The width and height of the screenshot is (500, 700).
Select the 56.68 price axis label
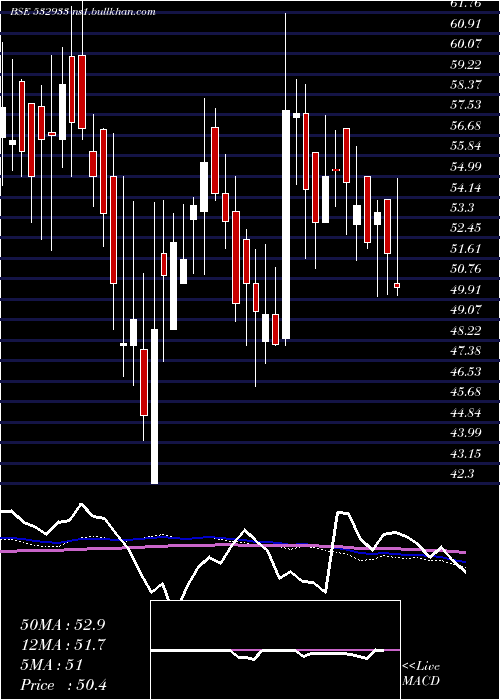[x=466, y=125]
